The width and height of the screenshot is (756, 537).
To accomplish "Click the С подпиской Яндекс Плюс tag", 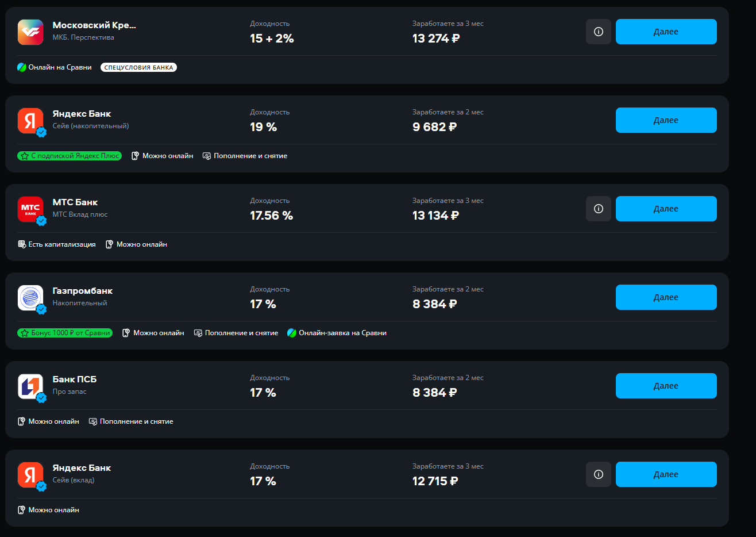I will click(70, 156).
